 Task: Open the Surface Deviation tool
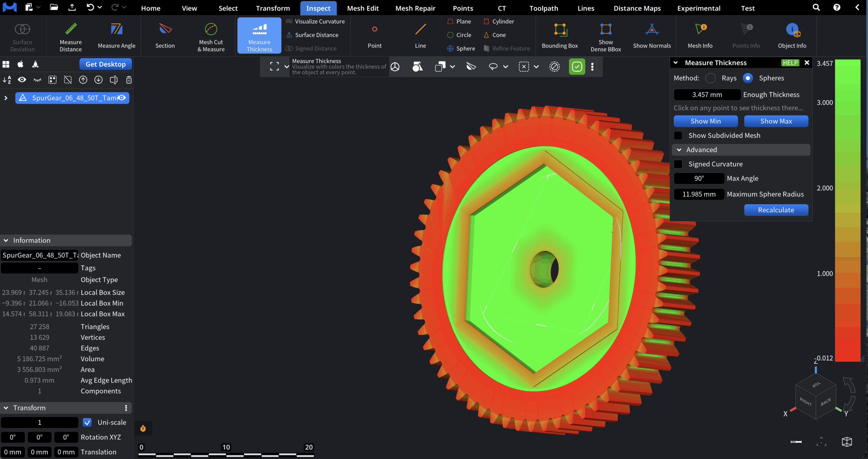(22, 36)
